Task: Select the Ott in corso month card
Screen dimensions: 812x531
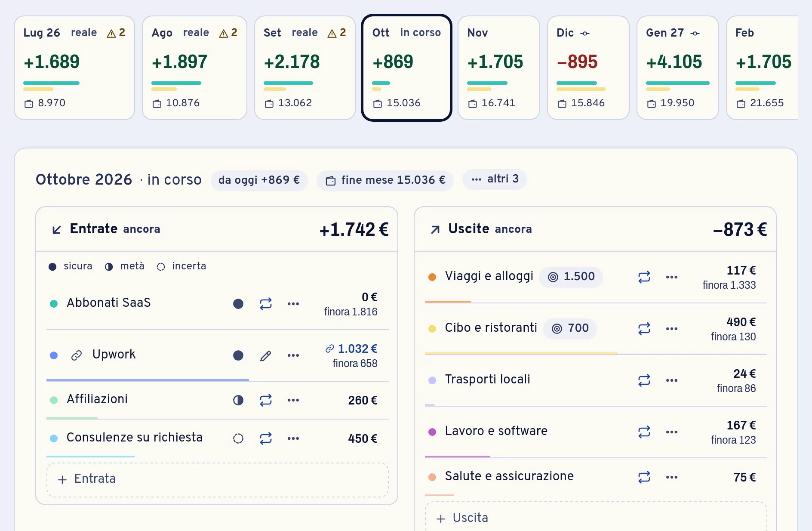Action: 406,68
